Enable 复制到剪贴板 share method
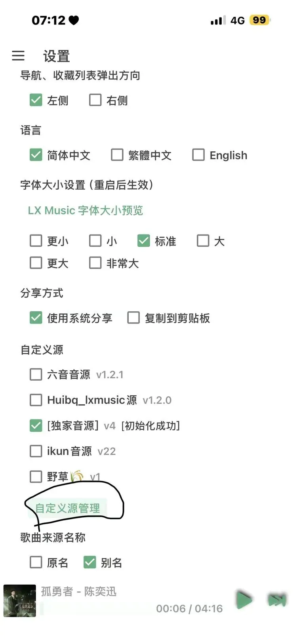The image size is (297, 644). pyautogui.click(x=133, y=318)
